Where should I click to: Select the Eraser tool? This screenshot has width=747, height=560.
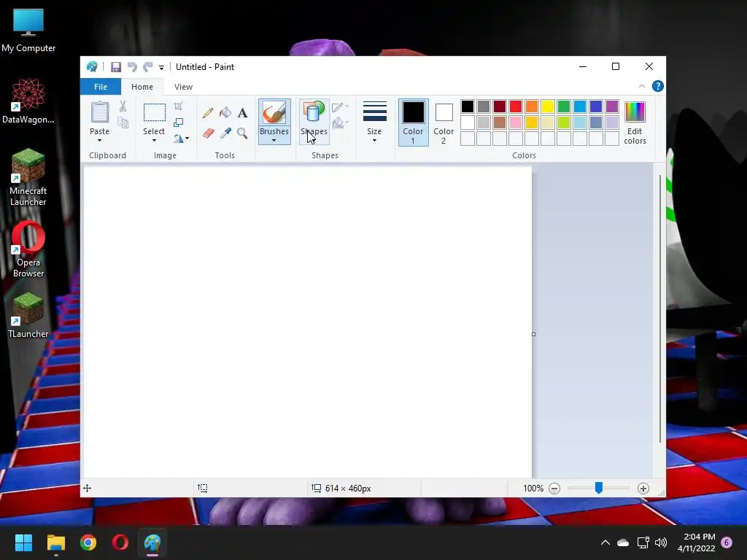(x=208, y=133)
